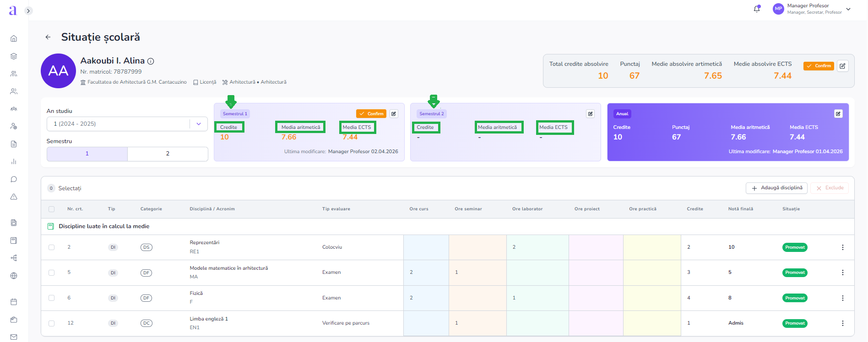Select the checkbox for the Fizică row
Image resolution: width=868 pixels, height=342 pixels.
point(51,298)
